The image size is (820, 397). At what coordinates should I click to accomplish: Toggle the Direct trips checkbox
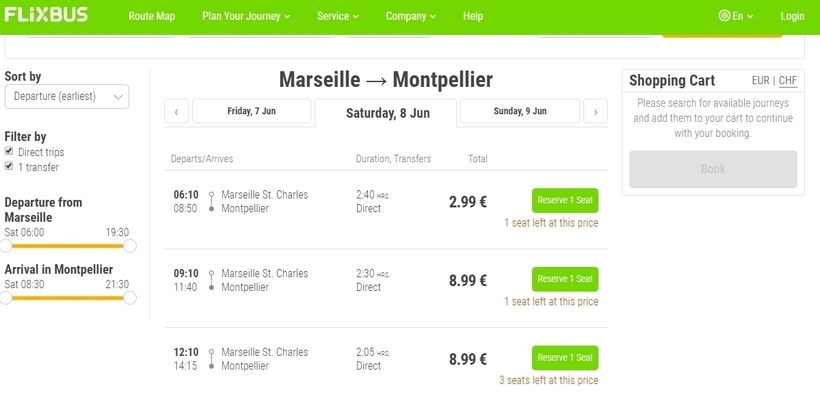[9, 151]
